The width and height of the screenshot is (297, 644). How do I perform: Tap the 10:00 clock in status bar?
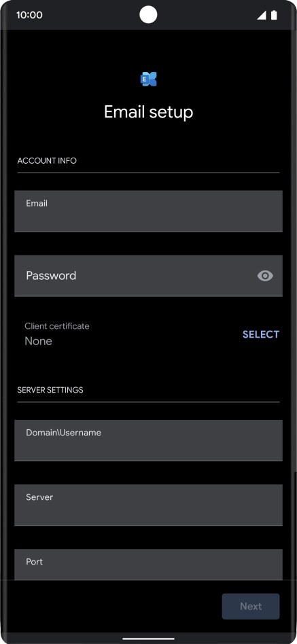coord(29,15)
